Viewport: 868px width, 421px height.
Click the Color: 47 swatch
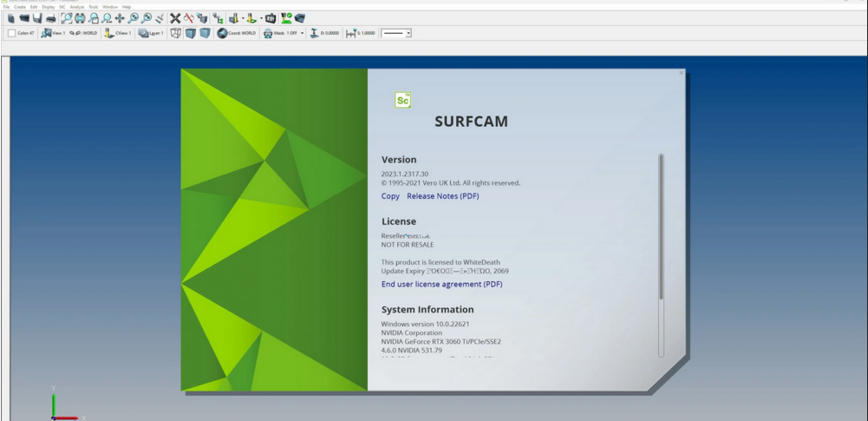coord(11,33)
